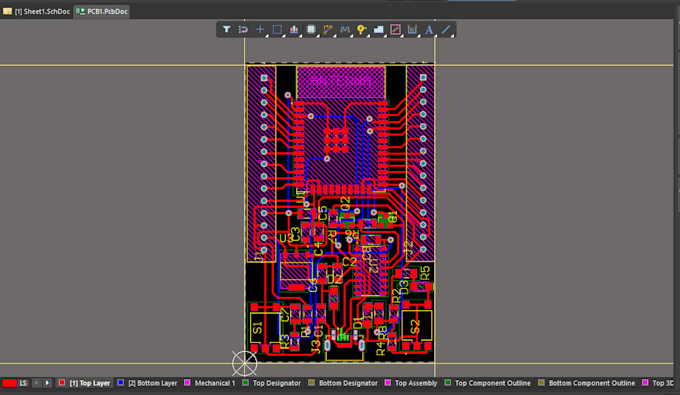
Task: Select the Place String text tool
Action: pos(429,29)
